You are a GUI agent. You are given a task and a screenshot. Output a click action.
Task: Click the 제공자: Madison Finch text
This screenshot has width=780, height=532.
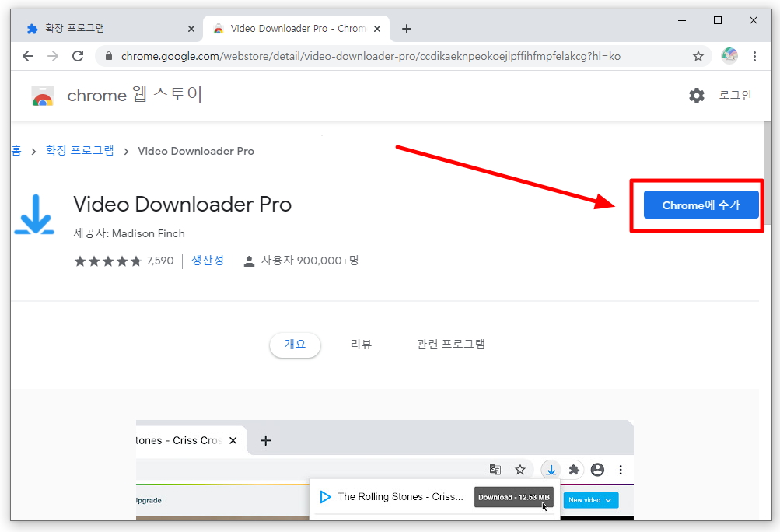(129, 233)
